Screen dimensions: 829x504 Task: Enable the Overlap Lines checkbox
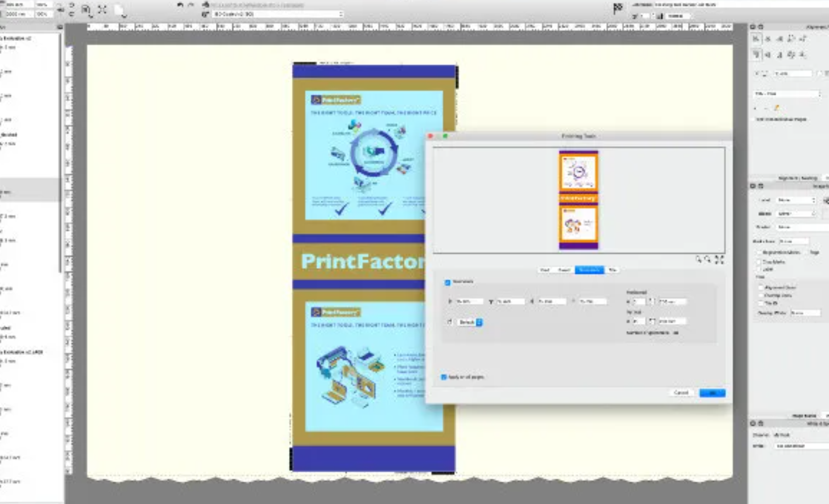click(x=761, y=296)
